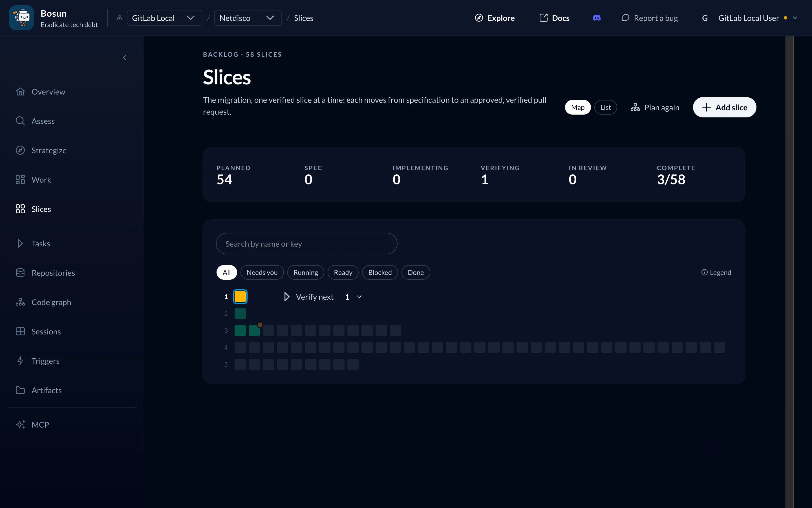Open the Docs external link
The image size is (812, 508).
point(554,18)
